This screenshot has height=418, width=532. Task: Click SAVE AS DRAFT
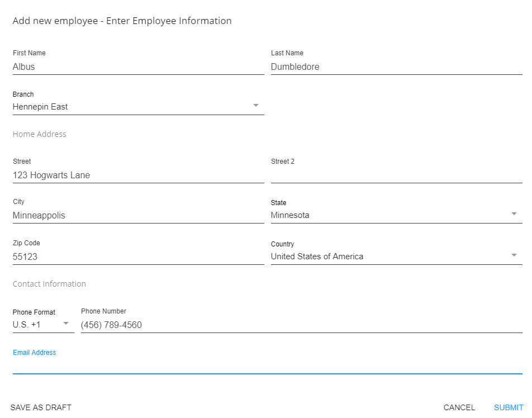(x=41, y=407)
